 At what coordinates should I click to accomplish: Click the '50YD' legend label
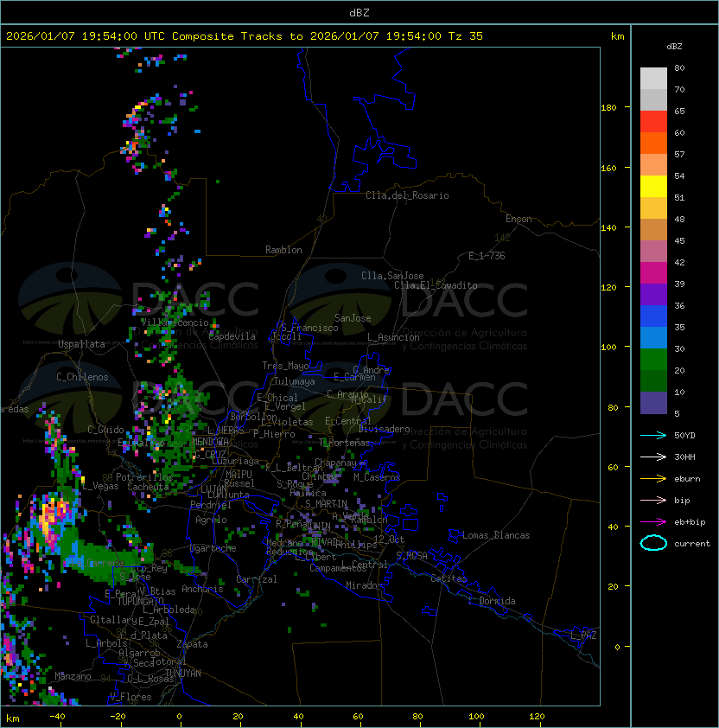pos(684,435)
